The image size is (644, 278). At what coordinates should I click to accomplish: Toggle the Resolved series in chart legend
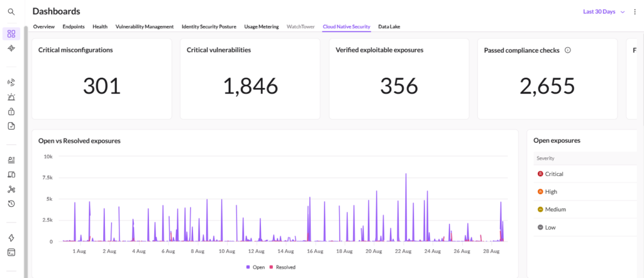pos(282,267)
